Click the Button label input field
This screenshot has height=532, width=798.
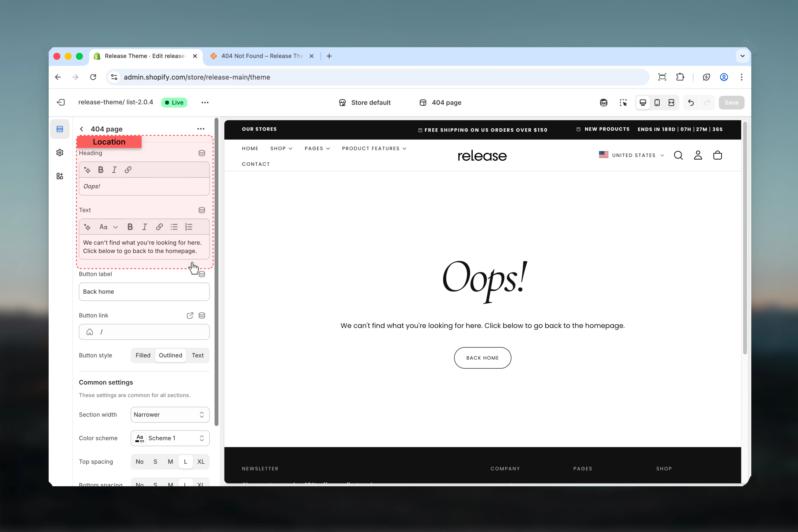pos(144,292)
